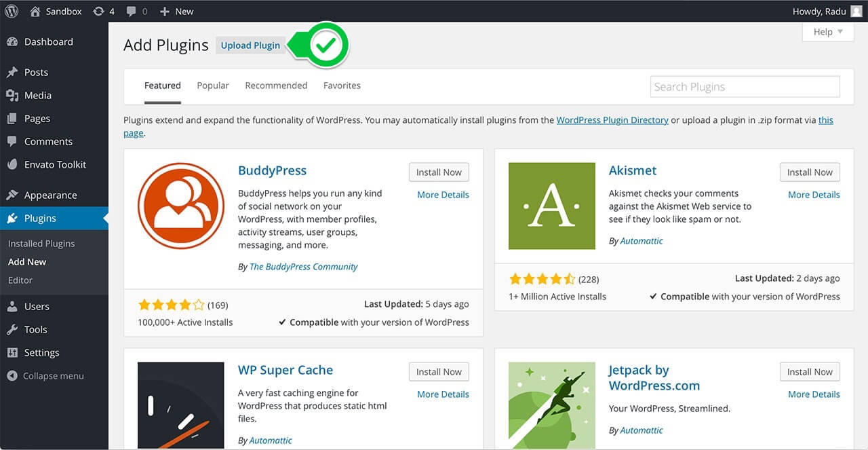The width and height of the screenshot is (868, 450).
Task: Click Collapse menu text
Action: 54,375
